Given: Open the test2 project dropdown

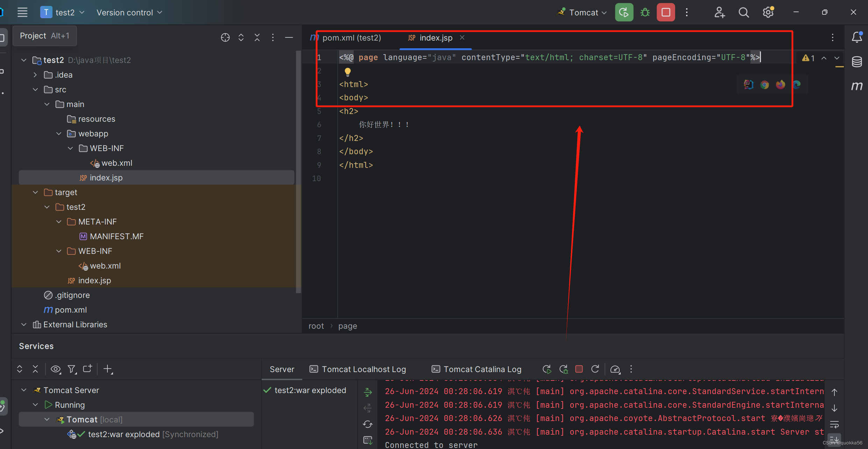Looking at the screenshot, I should pyautogui.click(x=63, y=12).
